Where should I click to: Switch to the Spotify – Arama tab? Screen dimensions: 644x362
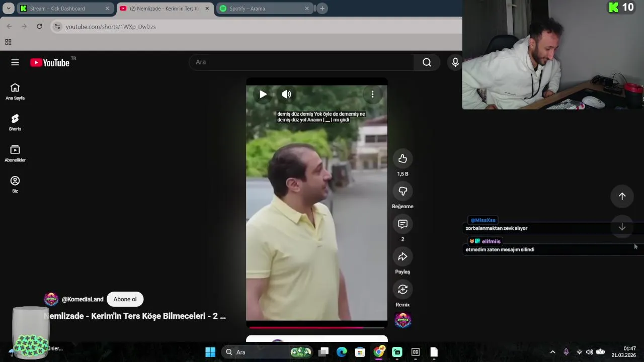pos(265,9)
